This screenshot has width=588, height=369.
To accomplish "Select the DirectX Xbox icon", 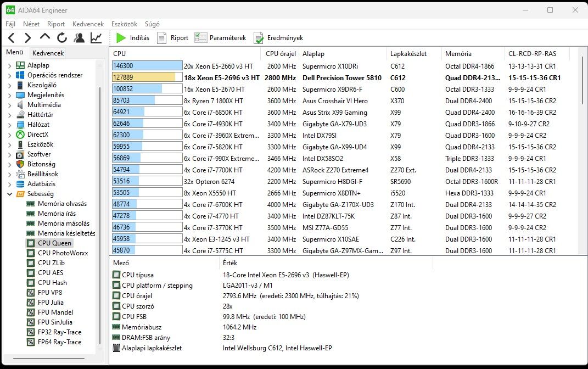I will click(20, 134).
